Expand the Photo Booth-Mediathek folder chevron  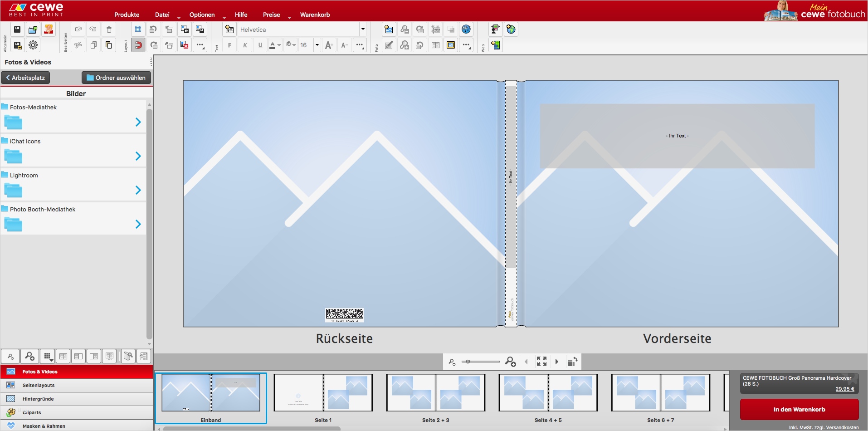pyautogui.click(x=138, y=224)
